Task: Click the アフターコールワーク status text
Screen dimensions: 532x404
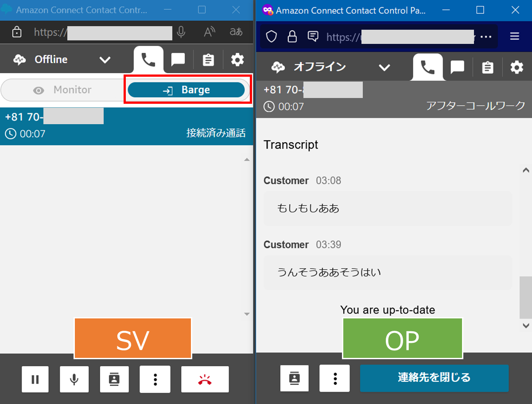Action: tap(476, 106)
